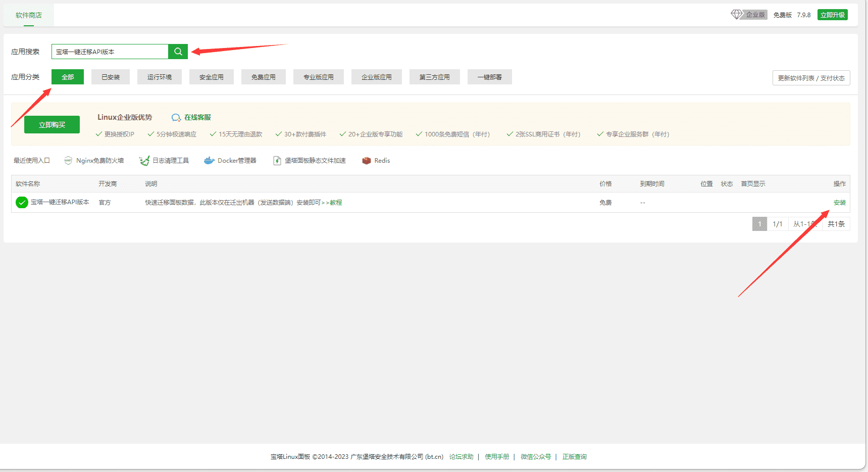Select the 已安装 category tab

click(x=111, y=77)
